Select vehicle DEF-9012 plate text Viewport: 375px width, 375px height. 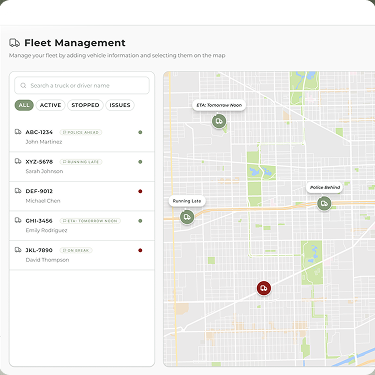[39, 191]
